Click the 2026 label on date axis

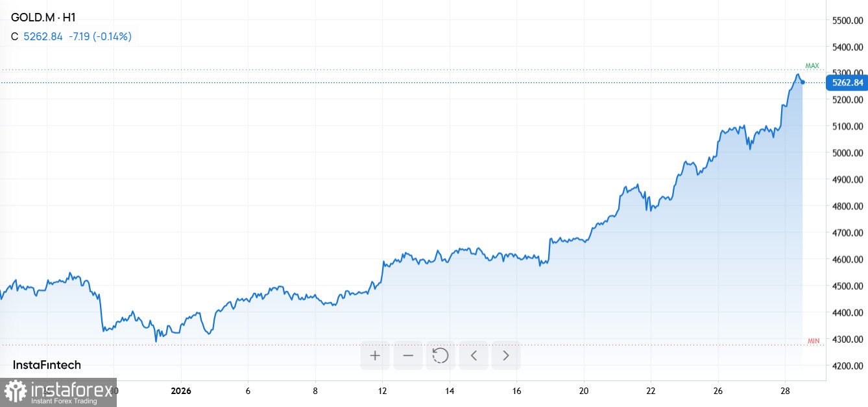181,391
